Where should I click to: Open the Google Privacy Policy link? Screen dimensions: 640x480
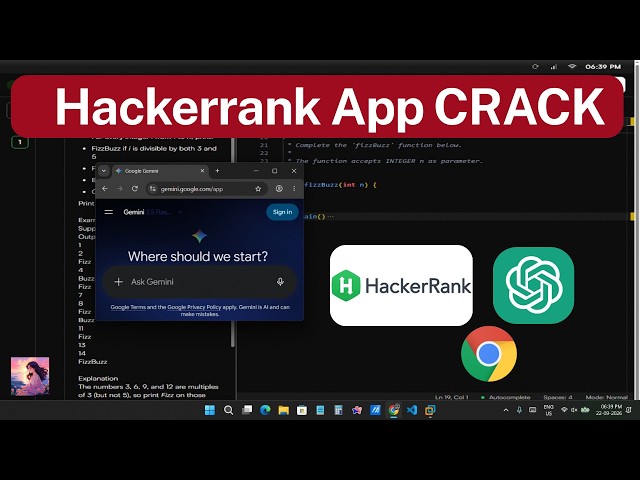pyautogui.click(x=194, y=307)
